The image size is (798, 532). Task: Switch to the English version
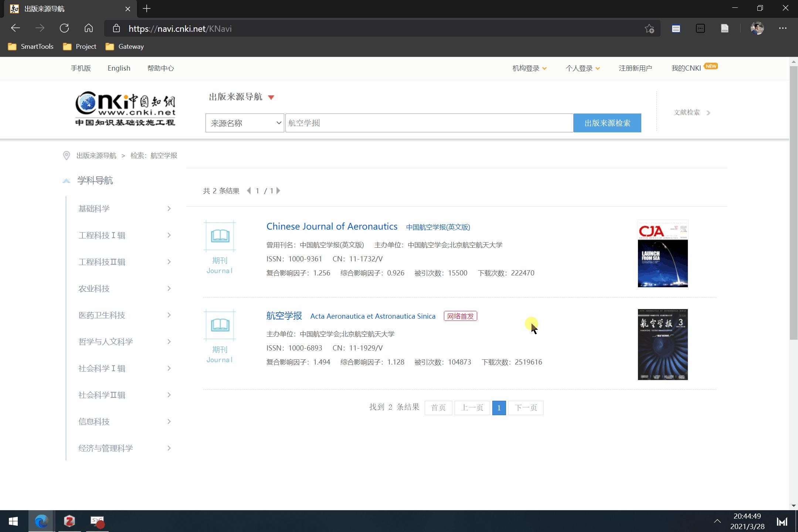click(119, 68)
